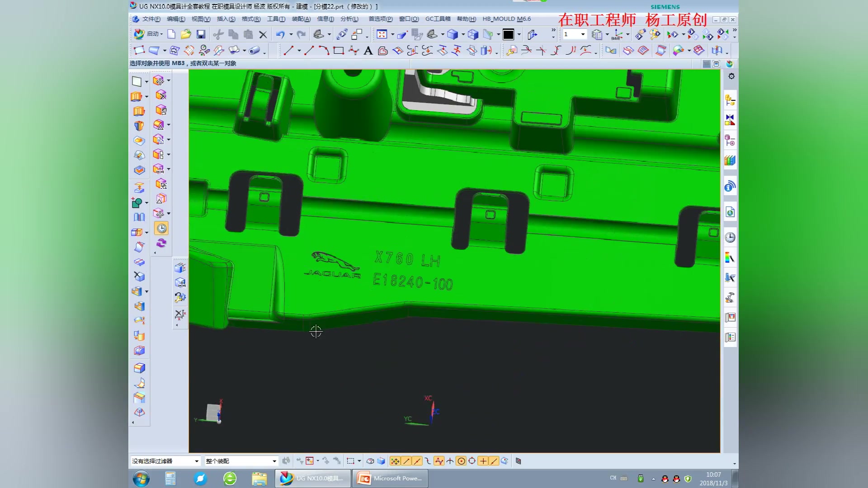Toggle the intersection snap point
Image resolution: width=868 pixels, height=488 pixels.
tap(450, 461)
